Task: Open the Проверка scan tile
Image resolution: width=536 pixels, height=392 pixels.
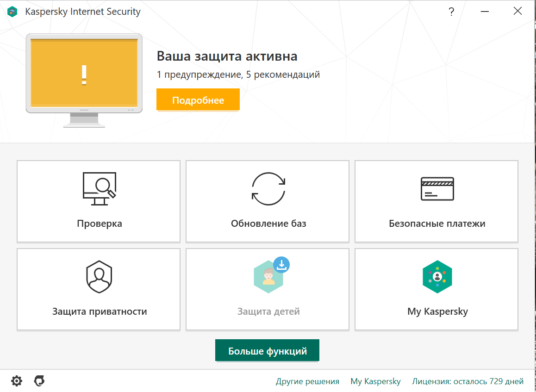Action: pos(99,201)
